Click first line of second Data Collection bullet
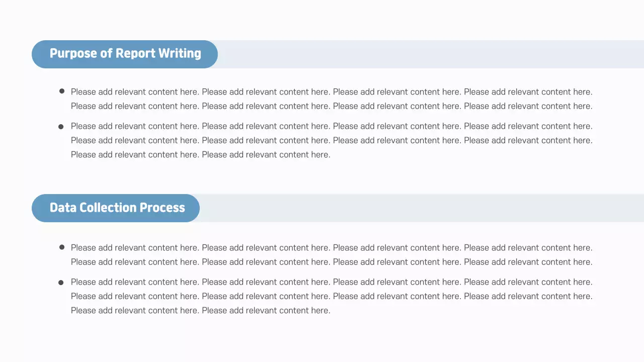Screen dimensions: 644x362 [332, 282]
